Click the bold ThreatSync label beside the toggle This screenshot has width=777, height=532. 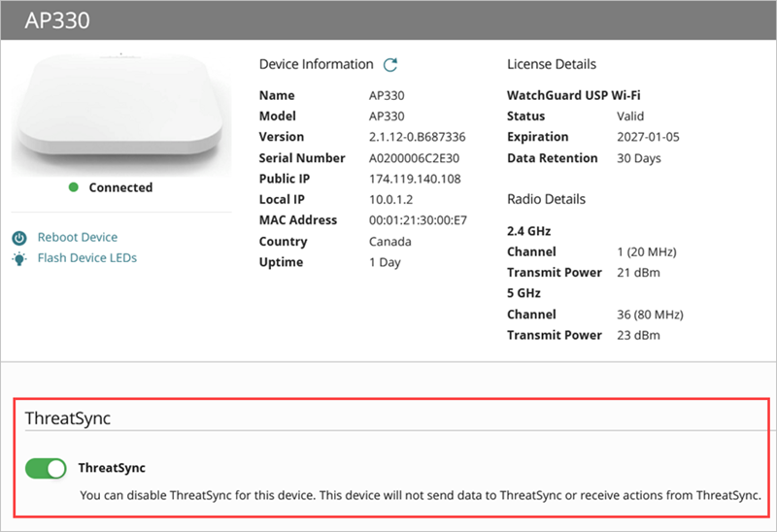pyautogui.click(x=112, y=469)
